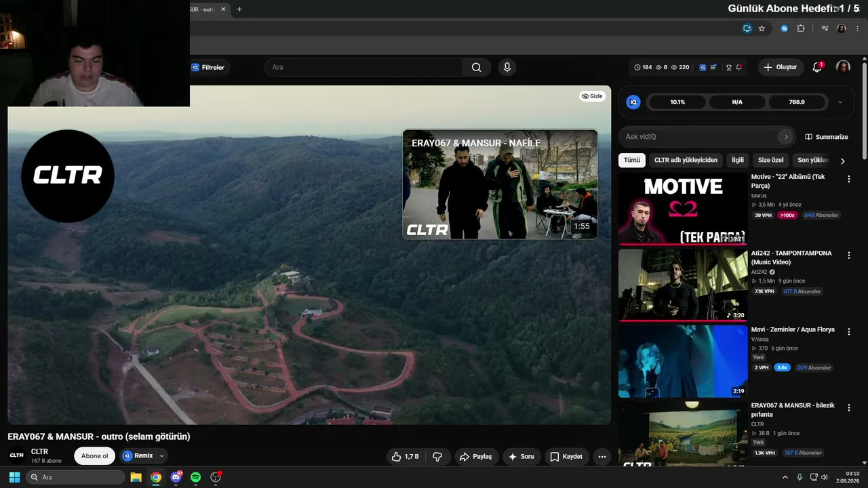Select the İlgili filter chip
The image size is (868, 488).
pos(738,160)
